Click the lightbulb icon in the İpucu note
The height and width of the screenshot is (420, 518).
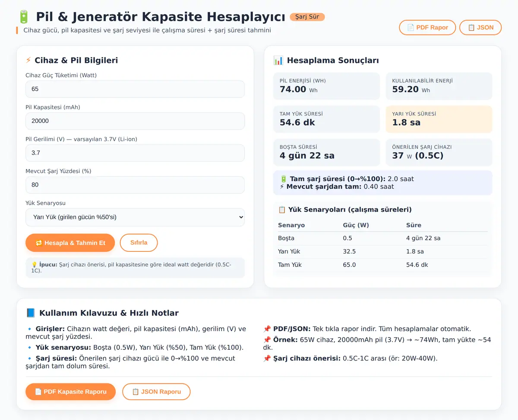[34, 264]
